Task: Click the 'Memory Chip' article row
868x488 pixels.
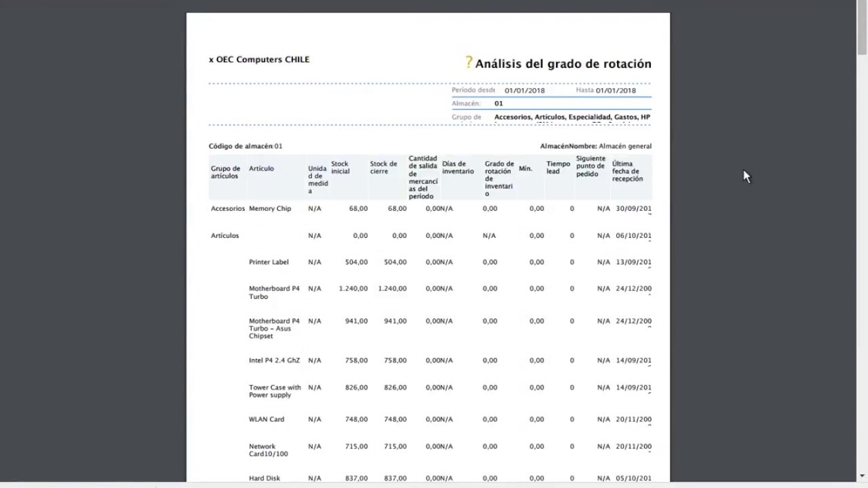Action: coord(270,208)
